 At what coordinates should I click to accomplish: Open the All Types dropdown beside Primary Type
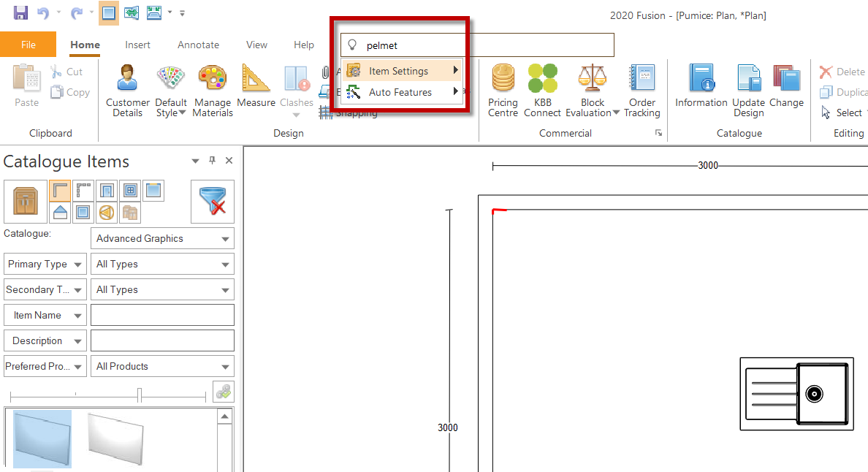(162, 264)
